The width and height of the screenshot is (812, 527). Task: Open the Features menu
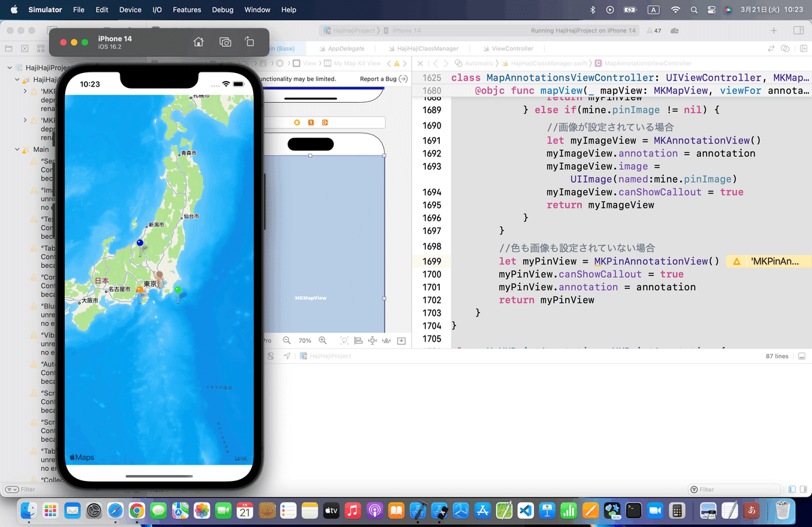(187, 9)
